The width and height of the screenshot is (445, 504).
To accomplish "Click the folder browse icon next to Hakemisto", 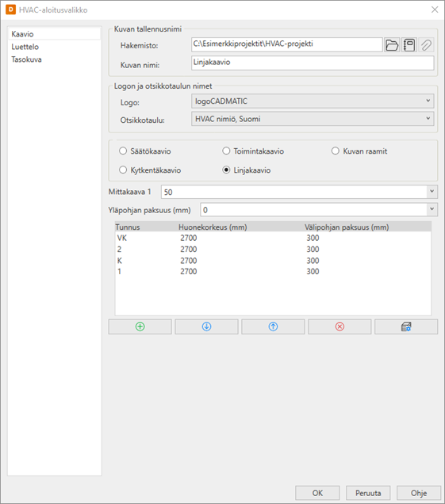I will click(x=392, y=45).
